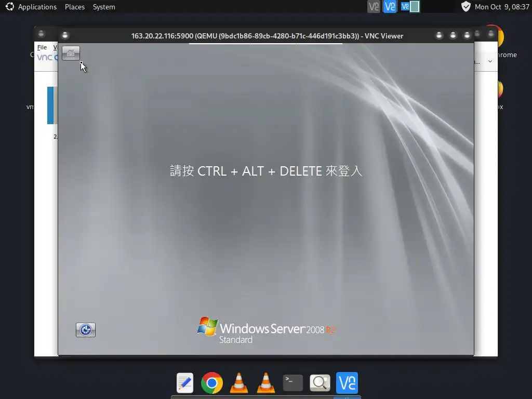The height and width of the screenshot is (399, 532).
Task: Click the keyboard input button on login screen
Action: [71, 53]
